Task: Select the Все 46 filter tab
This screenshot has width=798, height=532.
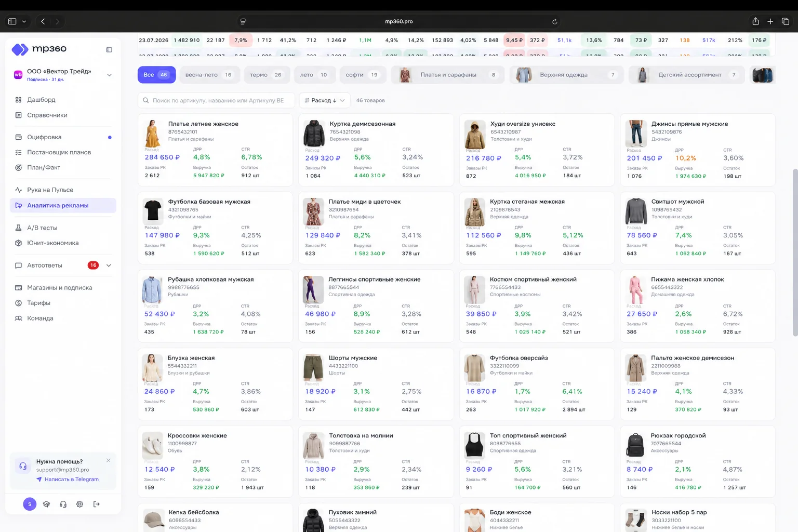Action: pyautogui.click(x=156, y=75)
